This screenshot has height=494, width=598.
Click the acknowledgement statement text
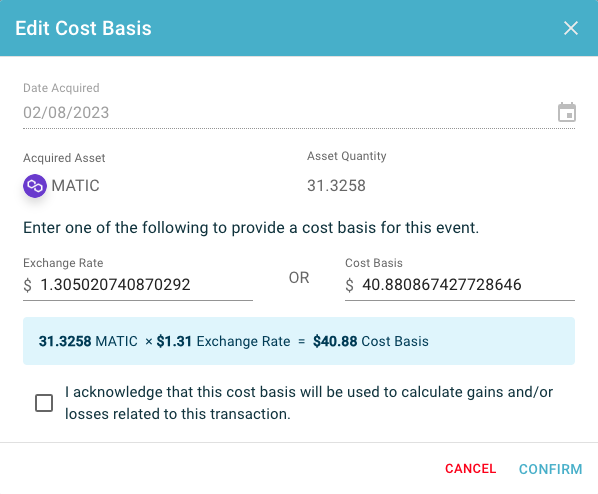click(309, 403)
